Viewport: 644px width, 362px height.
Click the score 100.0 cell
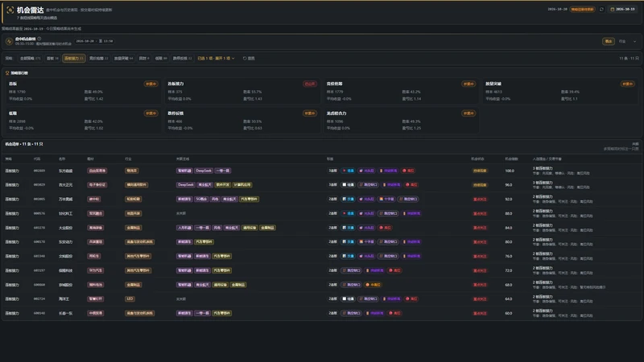click(510, 171)
